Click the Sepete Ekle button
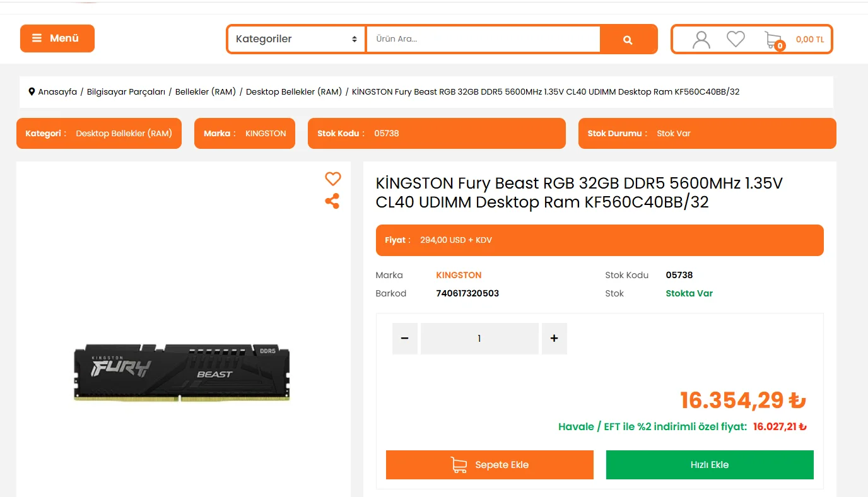 point(490,465)
